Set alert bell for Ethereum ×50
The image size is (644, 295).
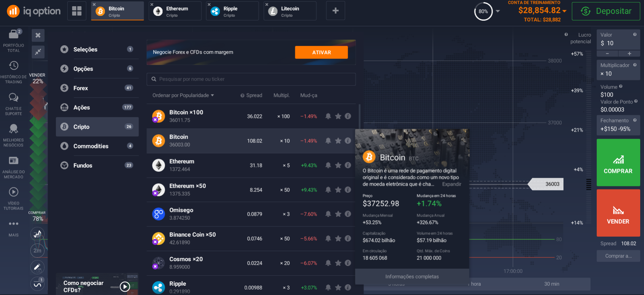tap(328, 190)
